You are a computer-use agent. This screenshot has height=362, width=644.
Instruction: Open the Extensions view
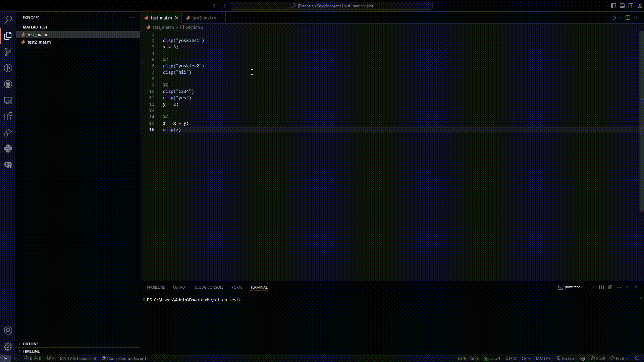pos(8,116)
